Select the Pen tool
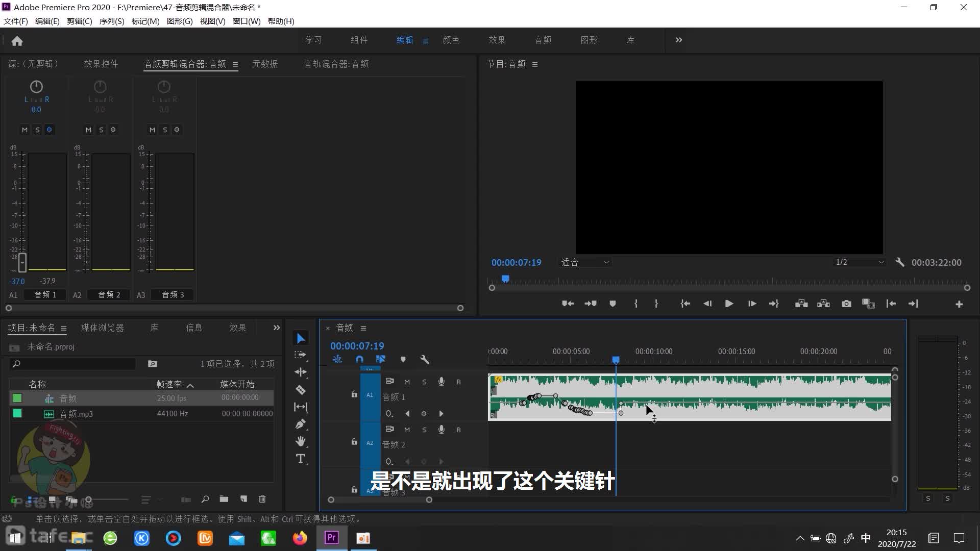 tap(301, 424)
